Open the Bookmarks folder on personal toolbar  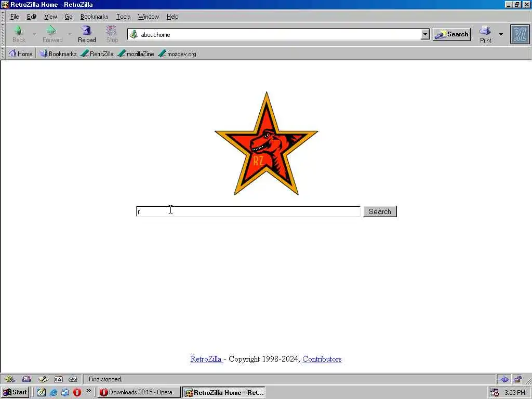pyautogui.click(x=58, y=54)
